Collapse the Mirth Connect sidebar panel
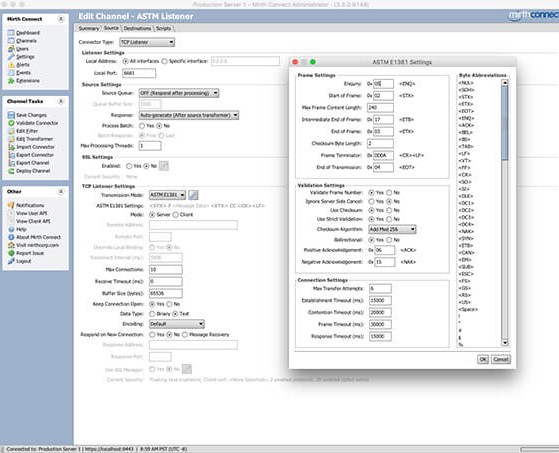The width and height of the screenshot is (559, 453). point(61,19)
